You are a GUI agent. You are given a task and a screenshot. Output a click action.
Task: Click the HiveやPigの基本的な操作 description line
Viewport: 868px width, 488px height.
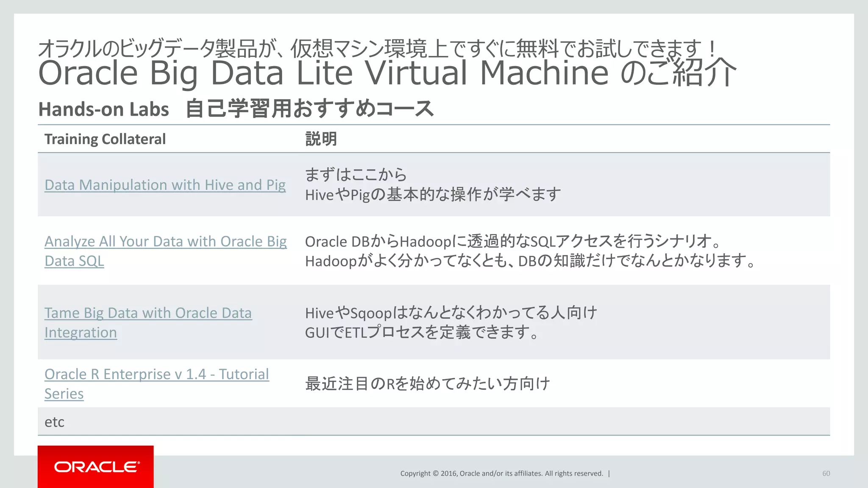point(433,195)
